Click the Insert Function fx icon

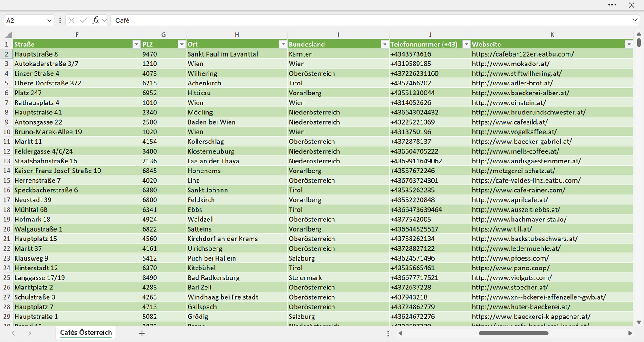pos(95,20)
